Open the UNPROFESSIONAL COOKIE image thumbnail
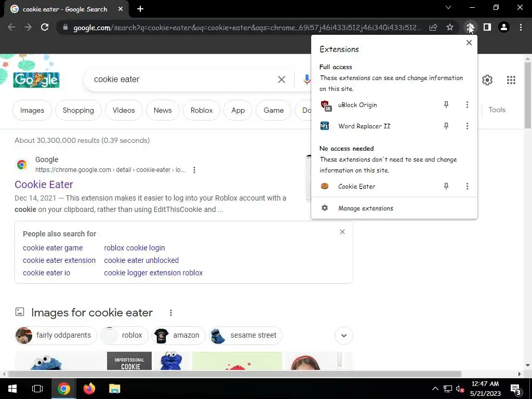Screen dimensions: 532x399 click(x=129, y=361)
